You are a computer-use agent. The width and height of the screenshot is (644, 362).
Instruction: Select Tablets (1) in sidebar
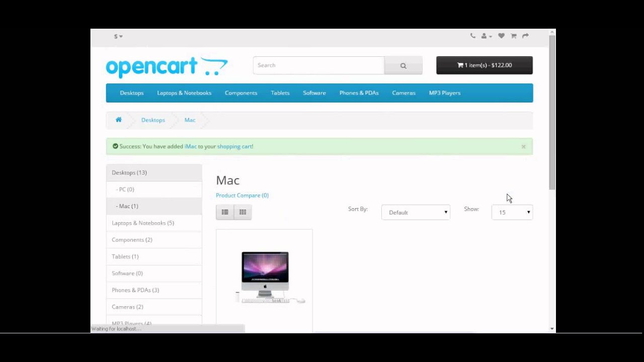coord(154,256)
